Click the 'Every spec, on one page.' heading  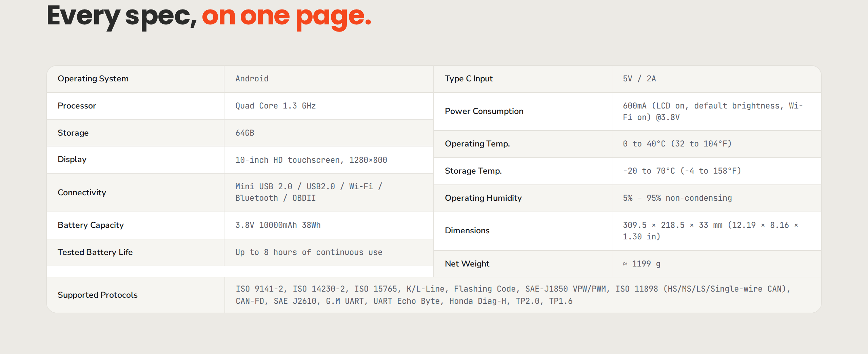(x=209, y=17)
